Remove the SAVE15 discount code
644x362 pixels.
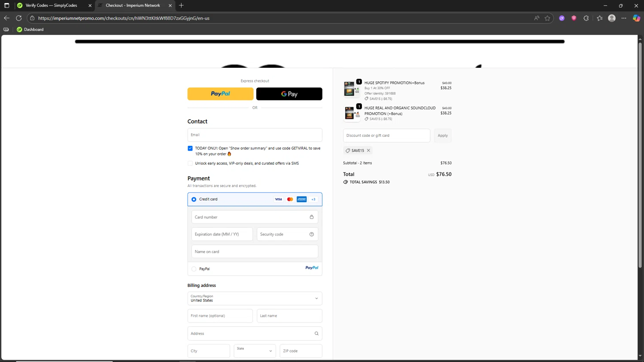[x=368, y=151]
